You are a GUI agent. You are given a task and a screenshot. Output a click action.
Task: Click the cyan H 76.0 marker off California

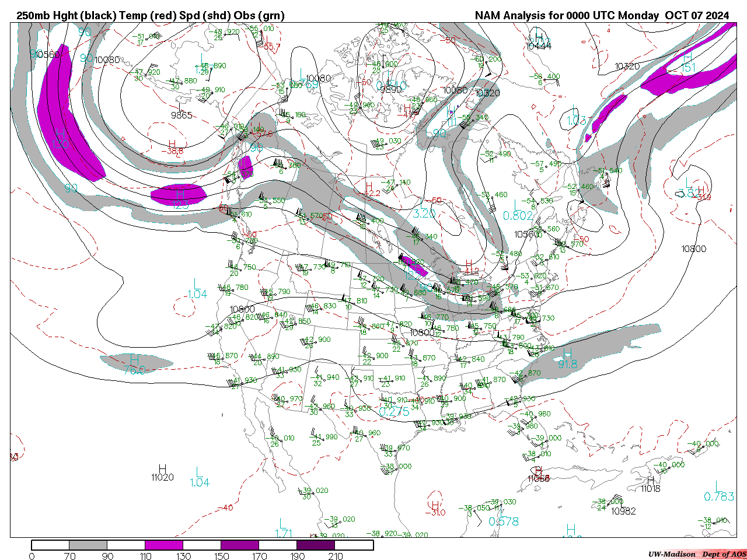[134, 364]
